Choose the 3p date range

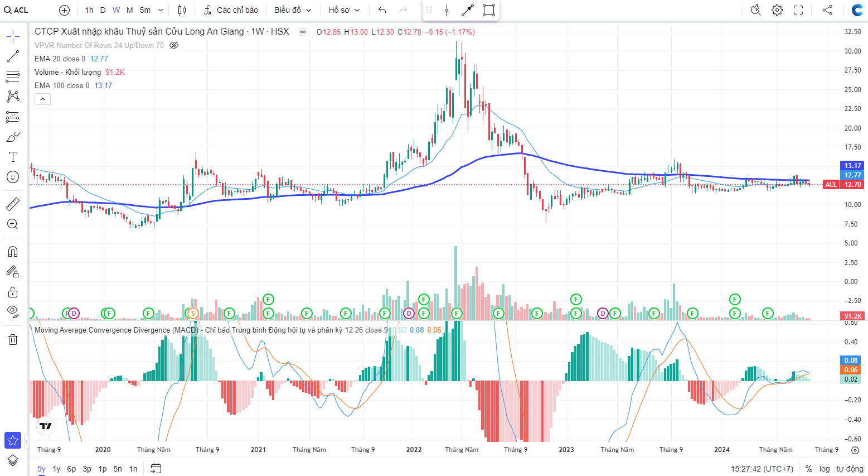[87, 469]
